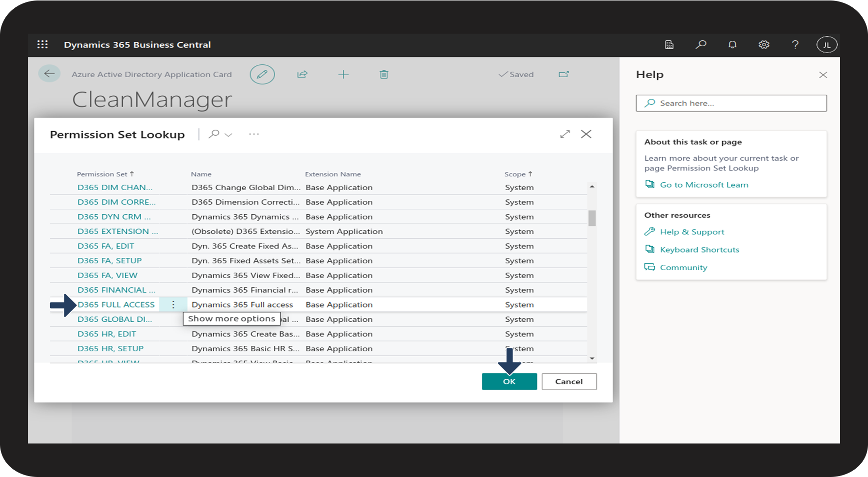Screen dimensions: 868x477
Task: Click the lookup list vertical scrollbar thumb
Action: [592, 218]
